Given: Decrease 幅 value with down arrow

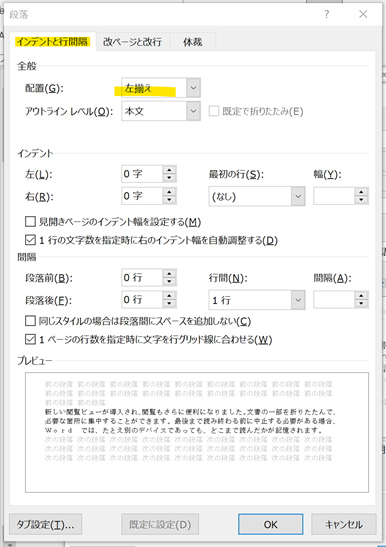Looking at the screenshot, I should 362,200.
